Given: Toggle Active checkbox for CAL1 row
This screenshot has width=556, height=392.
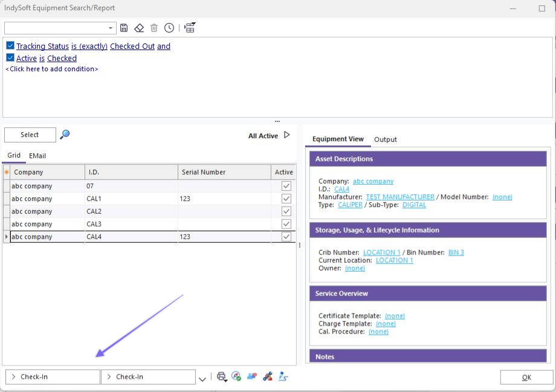Looking at the screenshot, I should click(286, 199).
